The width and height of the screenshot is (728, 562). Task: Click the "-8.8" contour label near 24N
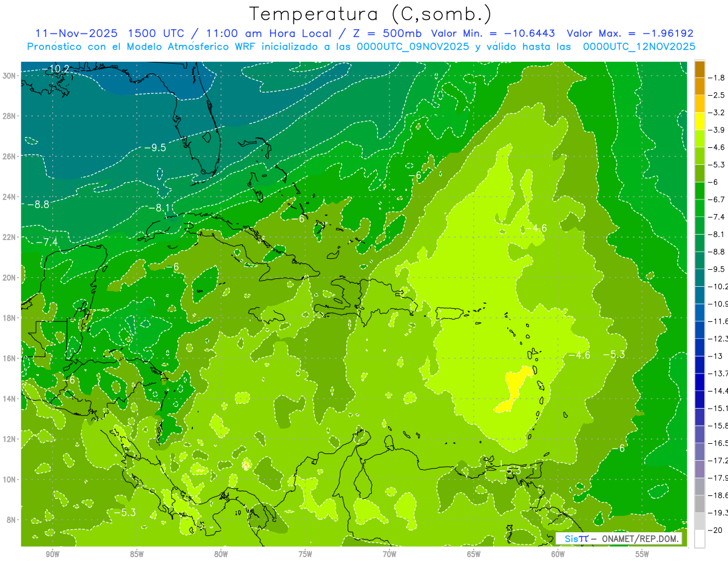click(38, 205)
